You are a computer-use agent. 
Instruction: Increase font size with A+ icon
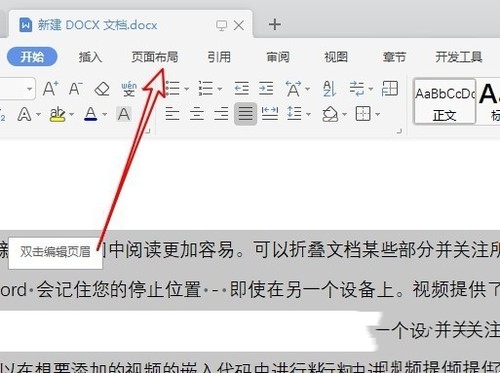click(51, 89)
